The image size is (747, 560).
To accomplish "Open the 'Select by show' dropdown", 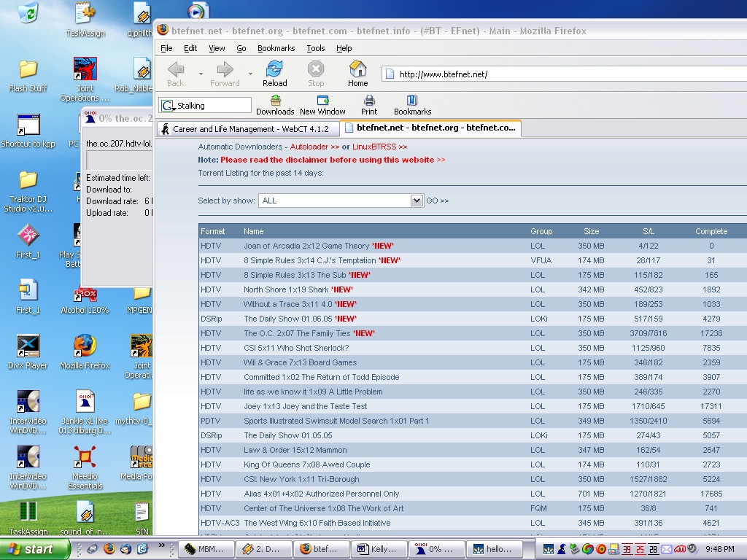I will [341, 201].
